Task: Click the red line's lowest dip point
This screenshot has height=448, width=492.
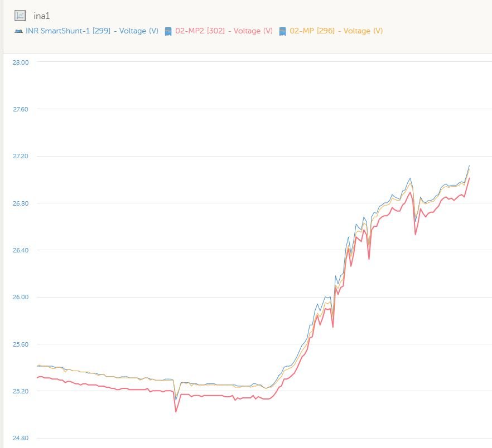Action: tap(176, 412)
